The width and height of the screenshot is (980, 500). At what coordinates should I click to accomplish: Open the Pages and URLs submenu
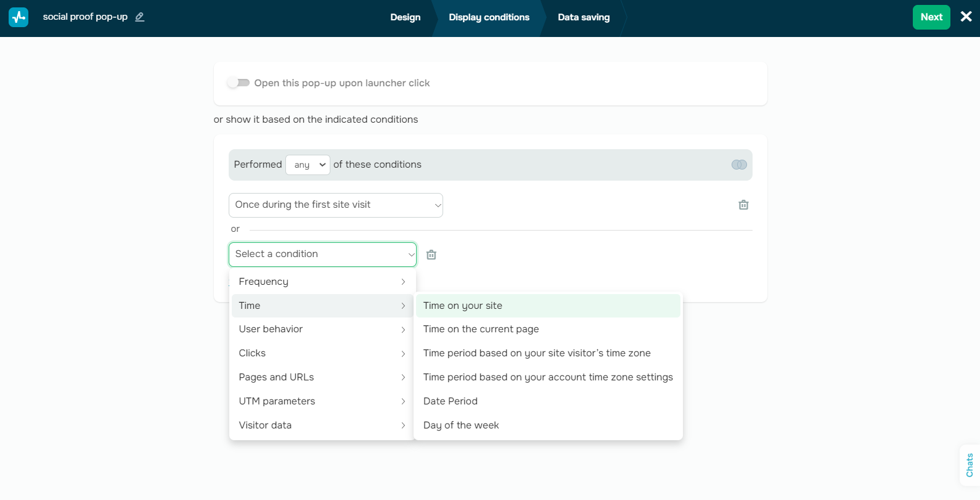pyautogui.click(x=322, y=377)
